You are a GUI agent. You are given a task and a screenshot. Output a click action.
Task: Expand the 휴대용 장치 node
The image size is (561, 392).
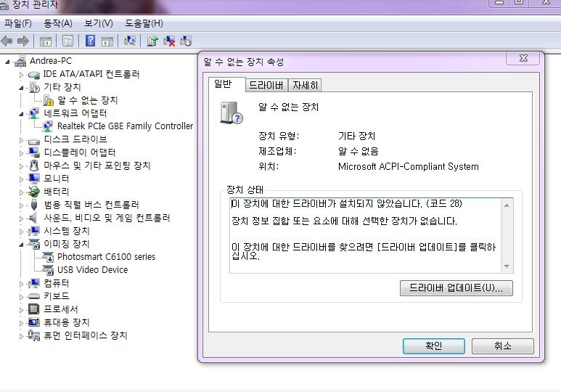[21, 323]
